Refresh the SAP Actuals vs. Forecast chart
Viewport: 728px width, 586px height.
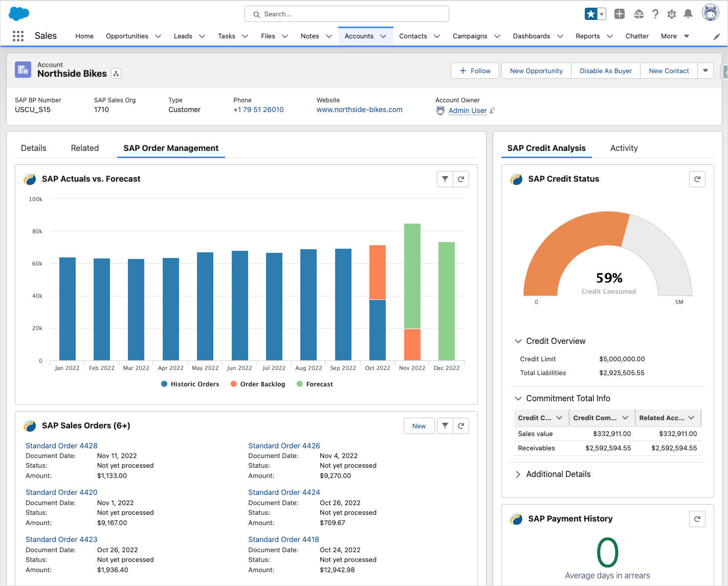461,179
